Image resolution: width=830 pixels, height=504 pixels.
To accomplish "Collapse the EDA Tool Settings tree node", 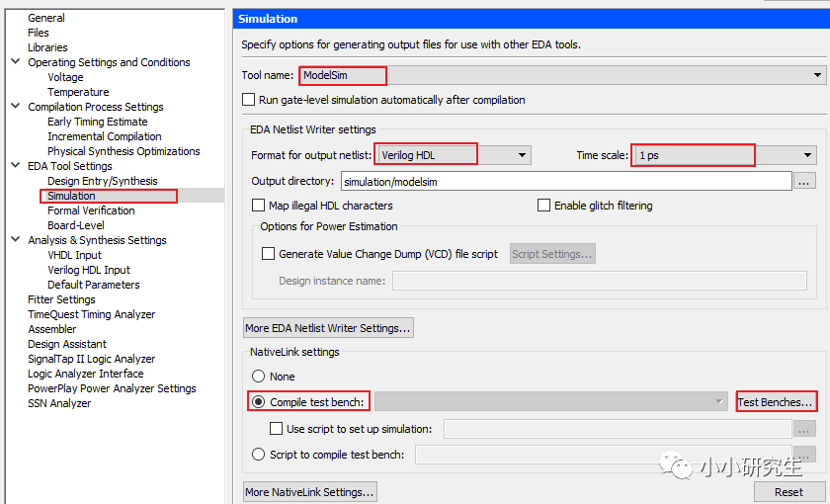I will (15, 166).
